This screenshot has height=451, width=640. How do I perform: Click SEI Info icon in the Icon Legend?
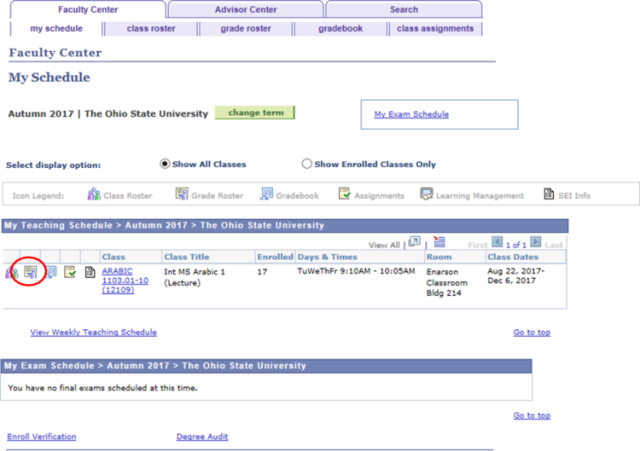[x=549, y=193]
